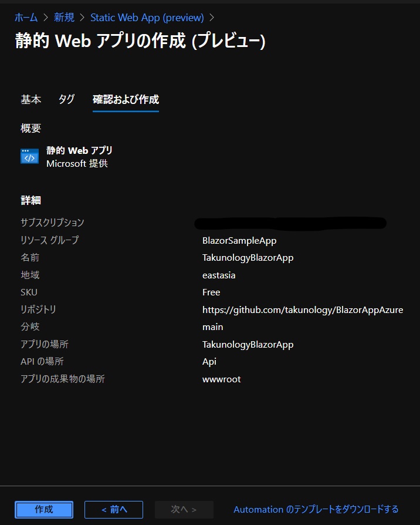Open the 新規 breadcrumb link
The width and height of the screenshot is (420, 525).
[64, 18]
